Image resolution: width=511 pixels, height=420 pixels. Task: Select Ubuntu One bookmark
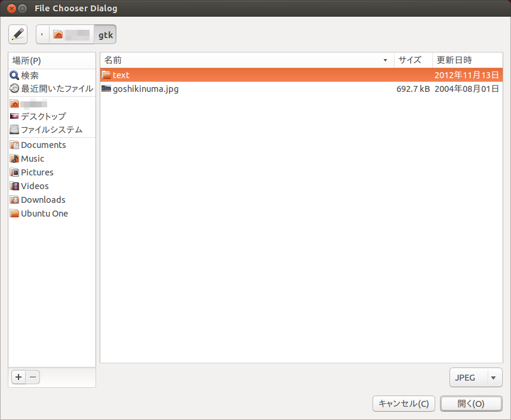pos(44,214)
